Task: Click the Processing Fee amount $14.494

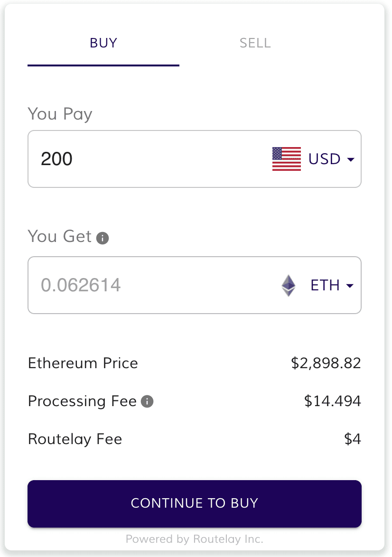Action: point(332,401)
